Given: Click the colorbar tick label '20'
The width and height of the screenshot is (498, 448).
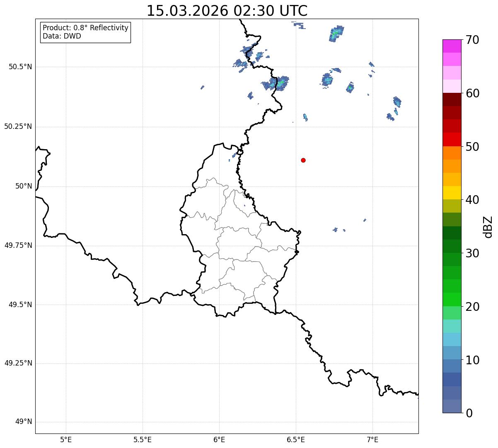Looking at the screenshot, I should pos(473,307).
